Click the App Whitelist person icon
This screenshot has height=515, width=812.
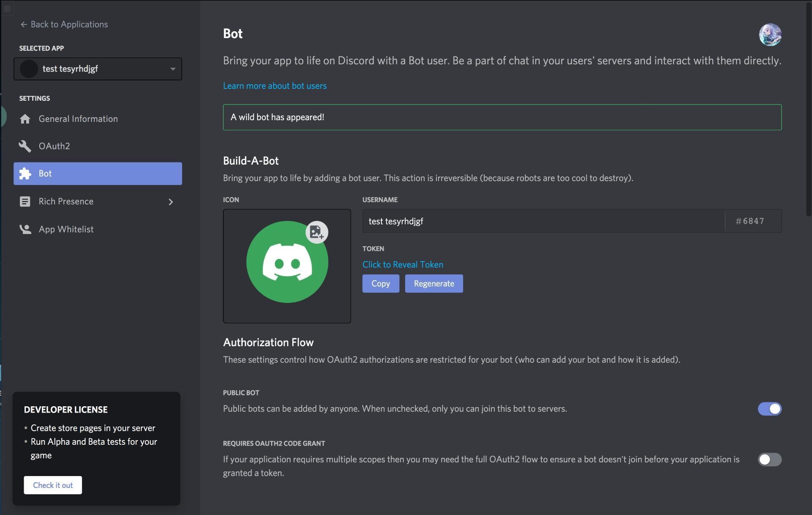pos(25,229)
